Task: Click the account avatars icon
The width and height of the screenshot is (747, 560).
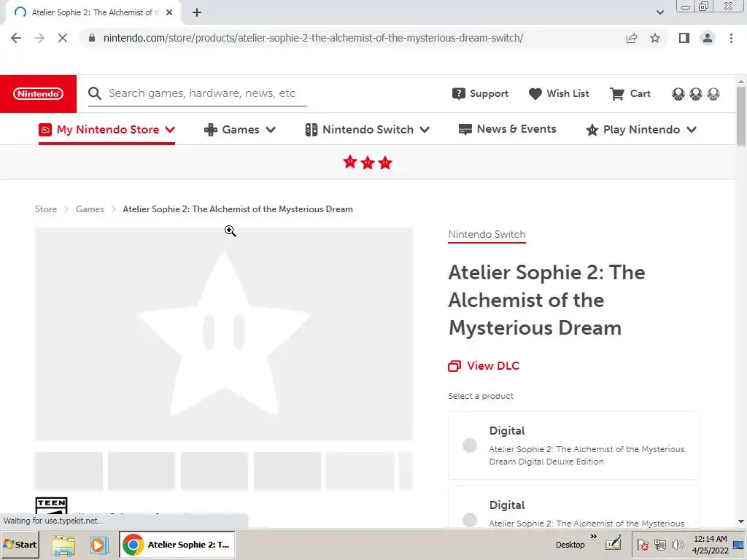Action: coord(695,94)
